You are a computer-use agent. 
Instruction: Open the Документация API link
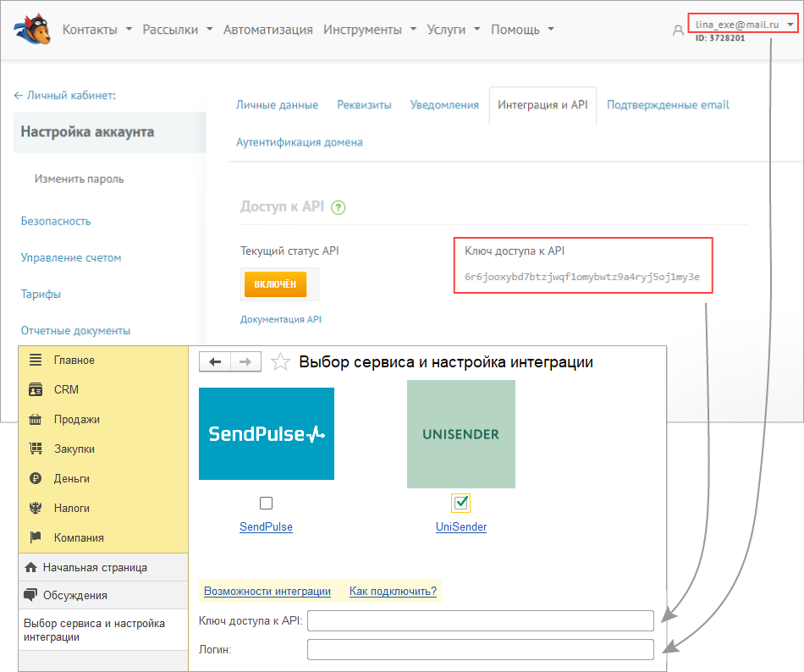point(281,319)
